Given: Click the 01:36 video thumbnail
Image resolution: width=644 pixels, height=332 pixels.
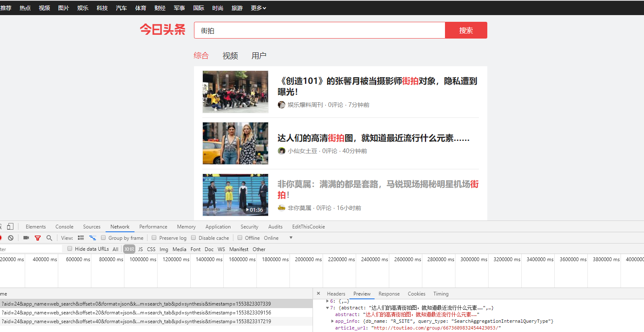Looking at the screenshot, I should tap(235, 195).
